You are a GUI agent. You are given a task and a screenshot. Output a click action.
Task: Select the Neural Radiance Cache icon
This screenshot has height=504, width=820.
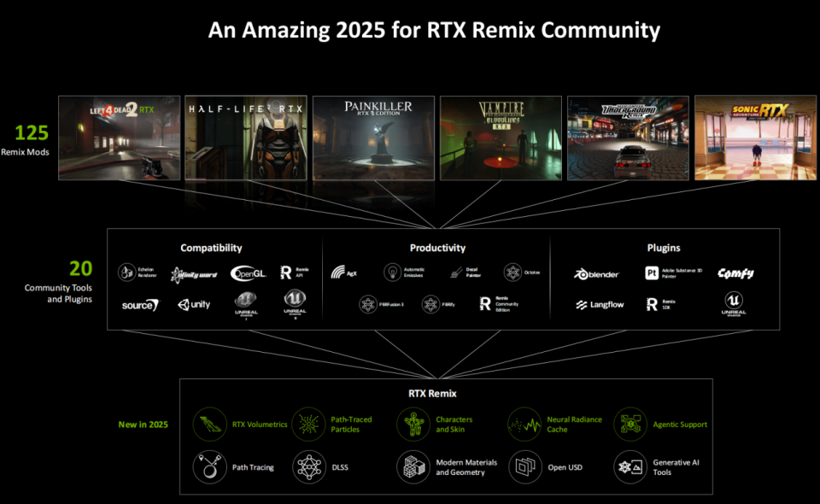point(524,425)
